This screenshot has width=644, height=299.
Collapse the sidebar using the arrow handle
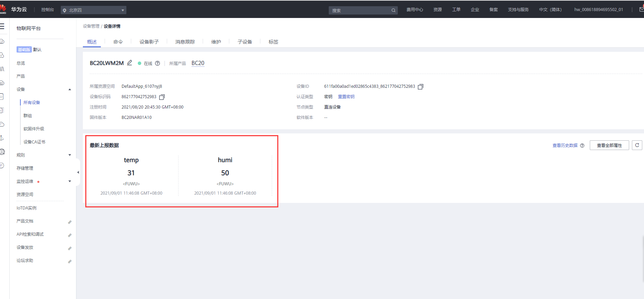pyautogui.click(x=78, y=172)
